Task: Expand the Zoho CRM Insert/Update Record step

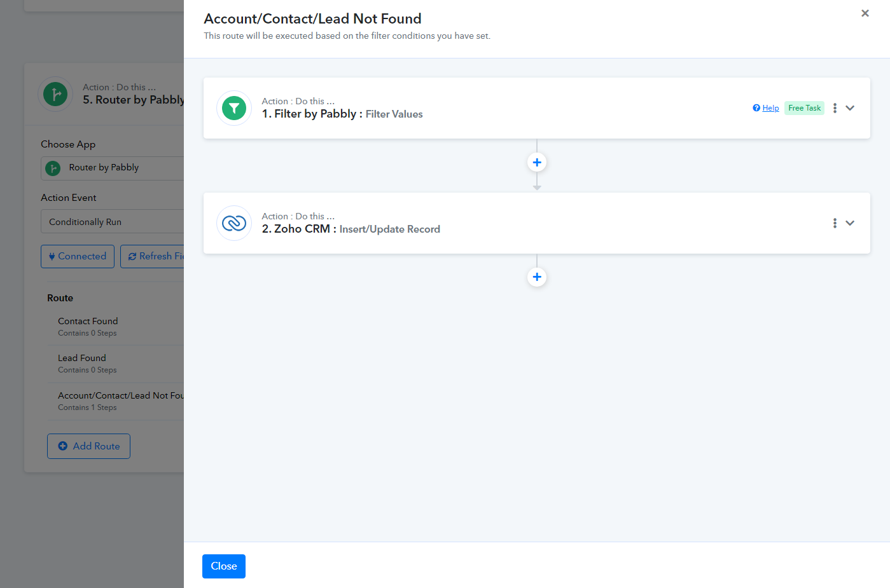Action: pyautogui.click(x=850, y=223)
